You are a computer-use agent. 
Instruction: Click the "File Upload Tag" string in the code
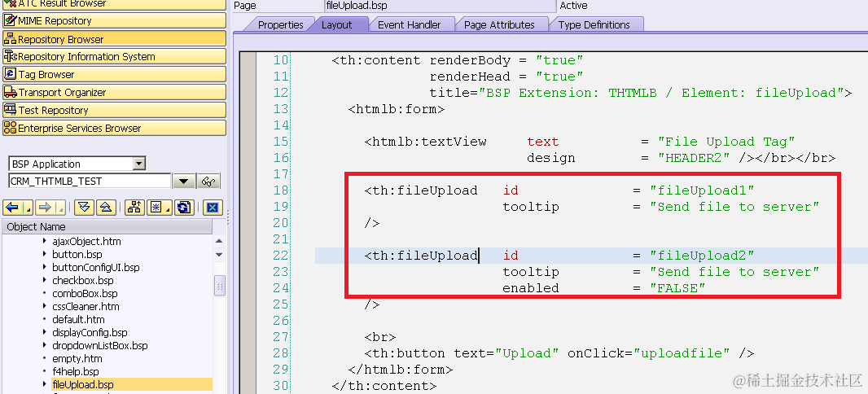(726, 142)
